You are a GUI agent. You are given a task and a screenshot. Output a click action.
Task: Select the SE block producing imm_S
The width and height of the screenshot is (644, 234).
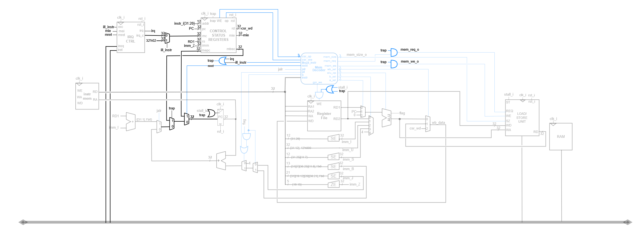(x=333, y=157)
